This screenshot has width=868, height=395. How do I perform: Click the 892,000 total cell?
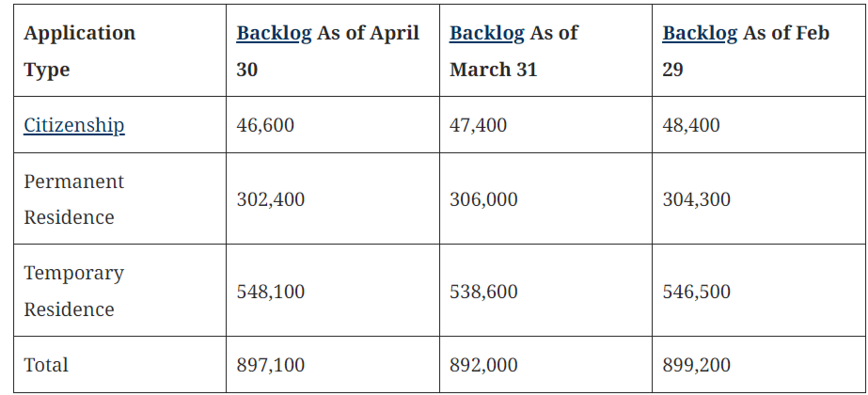483,365
